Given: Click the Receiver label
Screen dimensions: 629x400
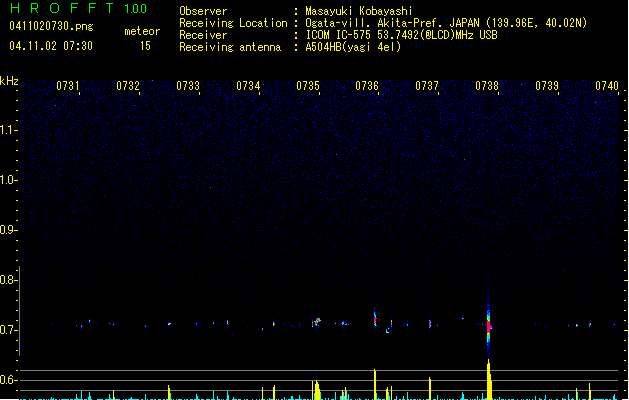Looking at the screenshot, I should point(203,35).
